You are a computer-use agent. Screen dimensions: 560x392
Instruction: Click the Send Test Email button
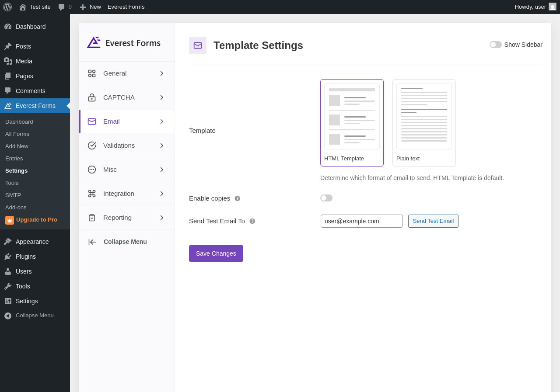433,221
